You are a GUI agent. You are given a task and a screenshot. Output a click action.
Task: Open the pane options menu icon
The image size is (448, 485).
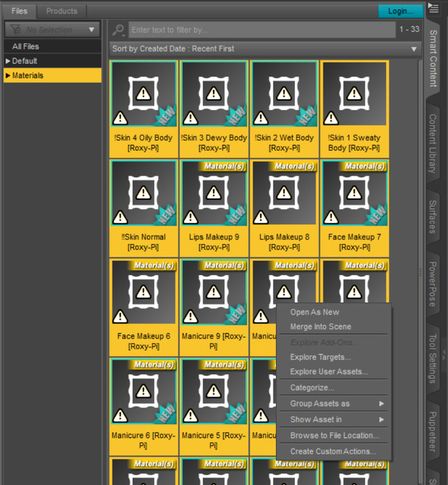click(x=433, y=8)
